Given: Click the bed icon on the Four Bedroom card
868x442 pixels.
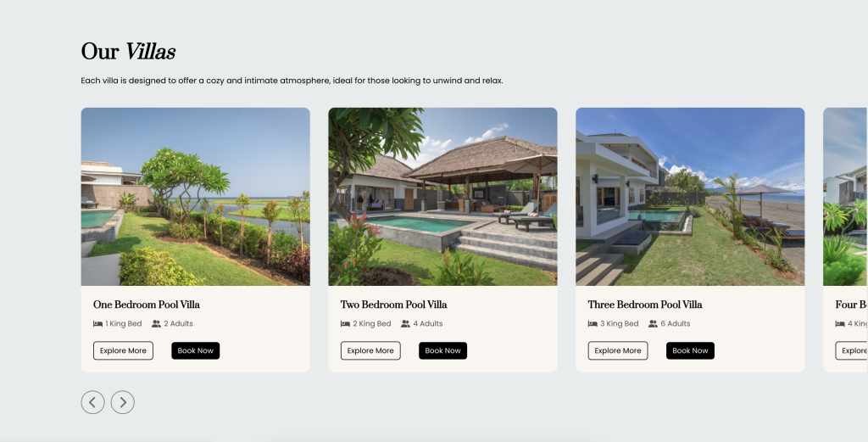Looking at the screenshot, I should click(x=840, y=323).
